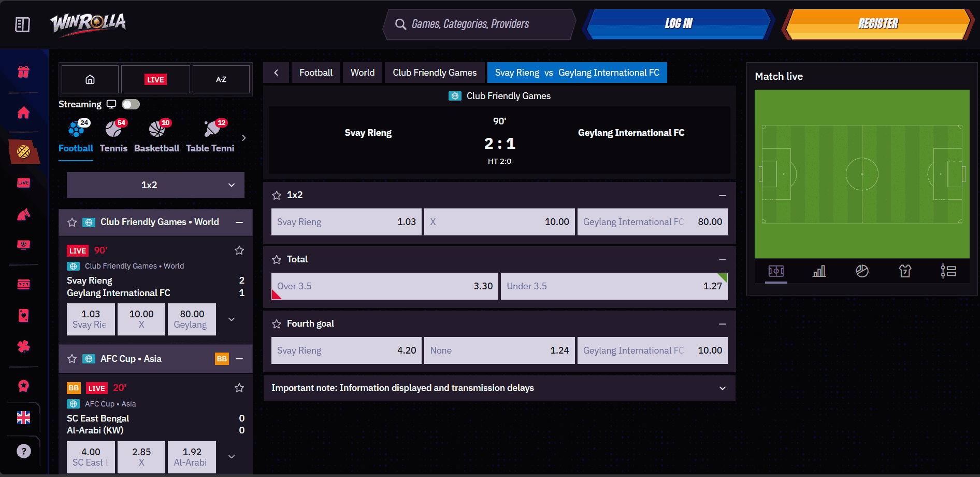980x477 pixels.
Task: Star the 1x2 market
Action: pos(277,195)
